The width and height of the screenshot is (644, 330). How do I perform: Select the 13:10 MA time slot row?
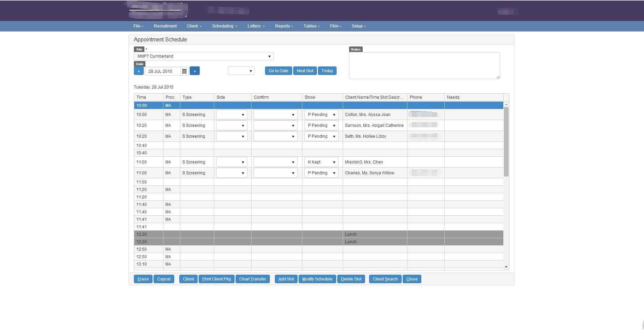pos(319,264)
